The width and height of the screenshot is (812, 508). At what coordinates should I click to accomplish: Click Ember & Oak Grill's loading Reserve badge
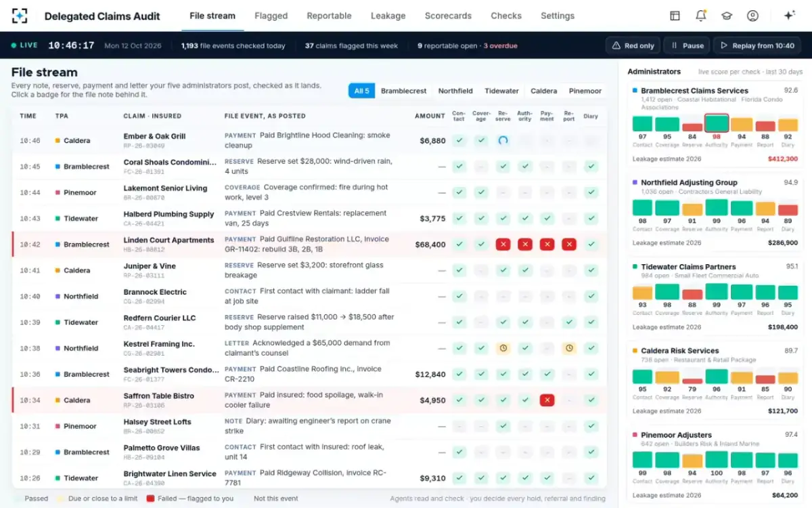pos(503,141)
